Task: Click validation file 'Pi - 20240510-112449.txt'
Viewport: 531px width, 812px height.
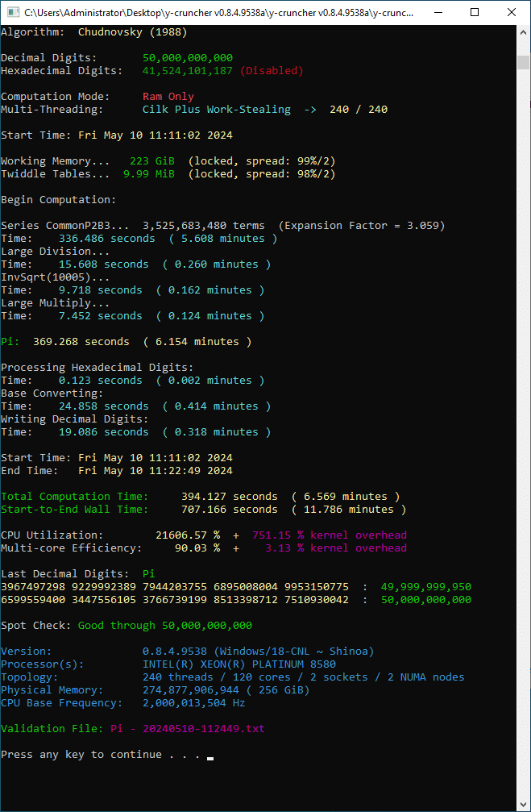Action: pyautogui.click(x=188, y=729)
